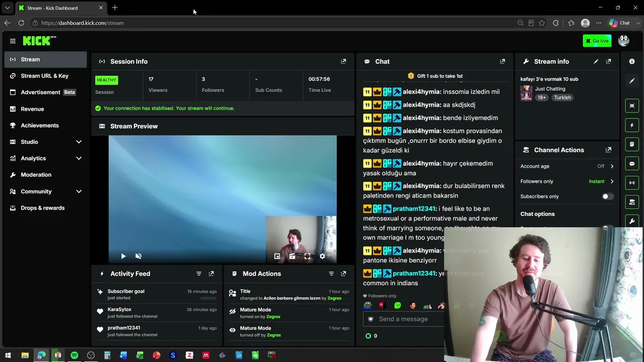Image resolution: width=644 pixels, height=362 pixels.
Task: Click the Gift 1 sub banner
Action: point(435,76)
